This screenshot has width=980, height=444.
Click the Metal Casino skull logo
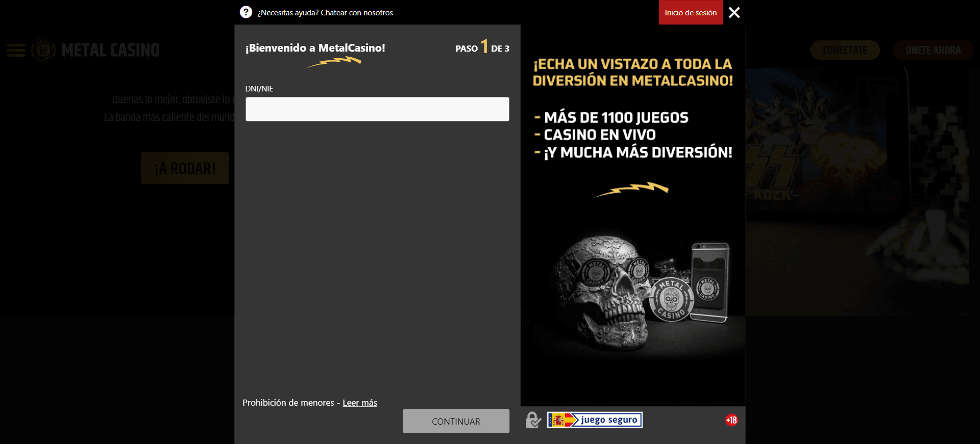43,50
